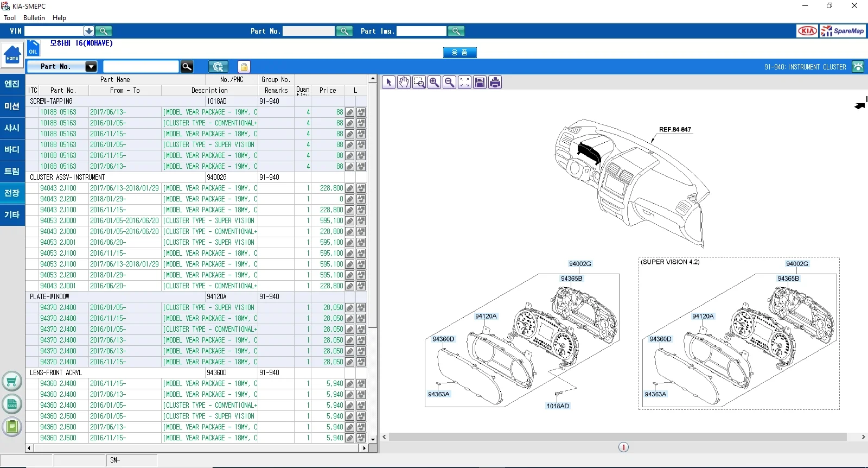Select the 바디 category tab
Screen dimensions: 868x468
click(x=12, y=150)
